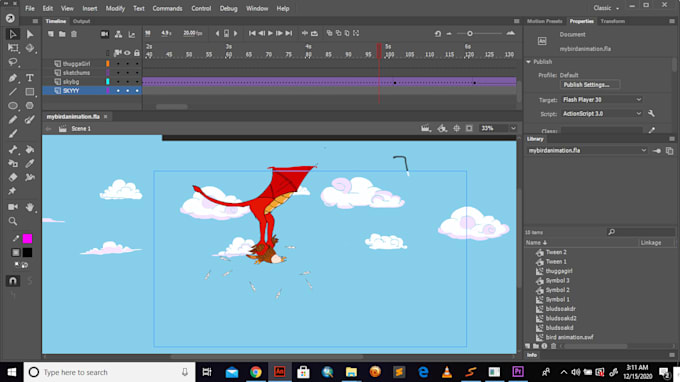Click the delete layer trash icon

tap(74, 34)
